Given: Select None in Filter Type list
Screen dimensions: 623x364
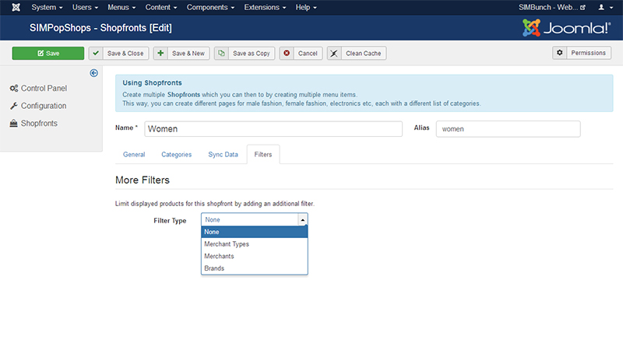Looking at the screenshot, I should (x=255, y=232).
